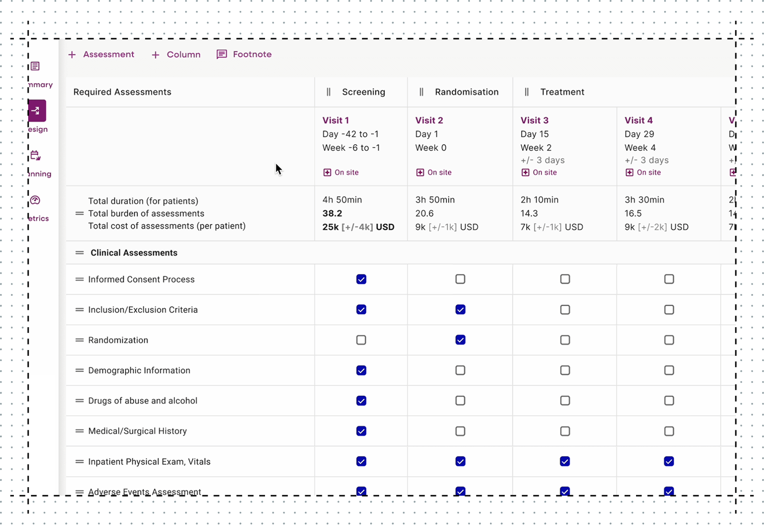Collapse the Clinical Assessments group handle
This screenshot has width=764, height=532.
[x=79, y=253]
